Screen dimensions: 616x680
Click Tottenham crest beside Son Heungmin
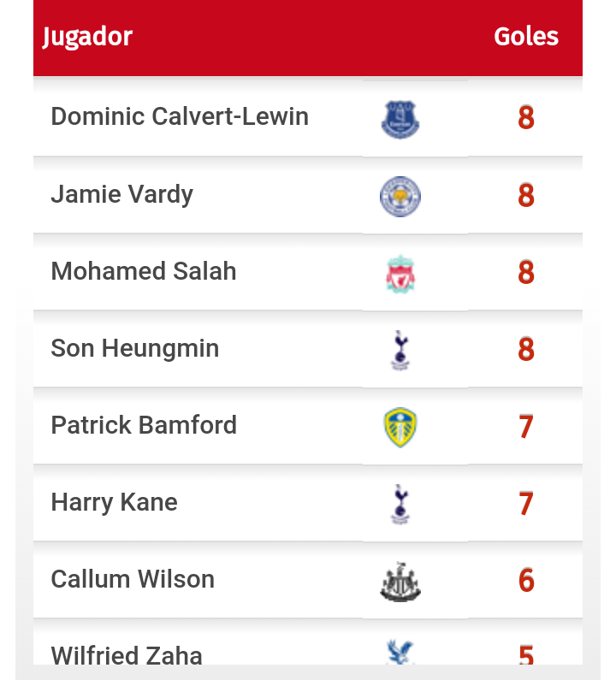[400, 350]
